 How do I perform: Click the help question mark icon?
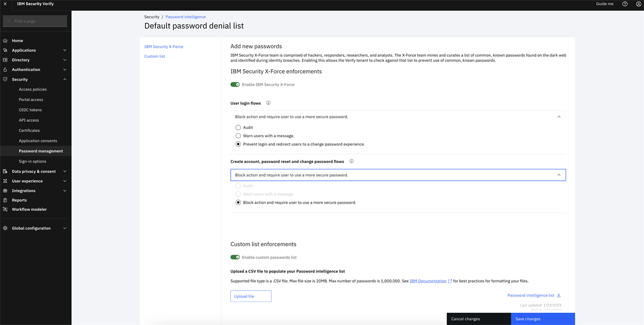[624, 4]
